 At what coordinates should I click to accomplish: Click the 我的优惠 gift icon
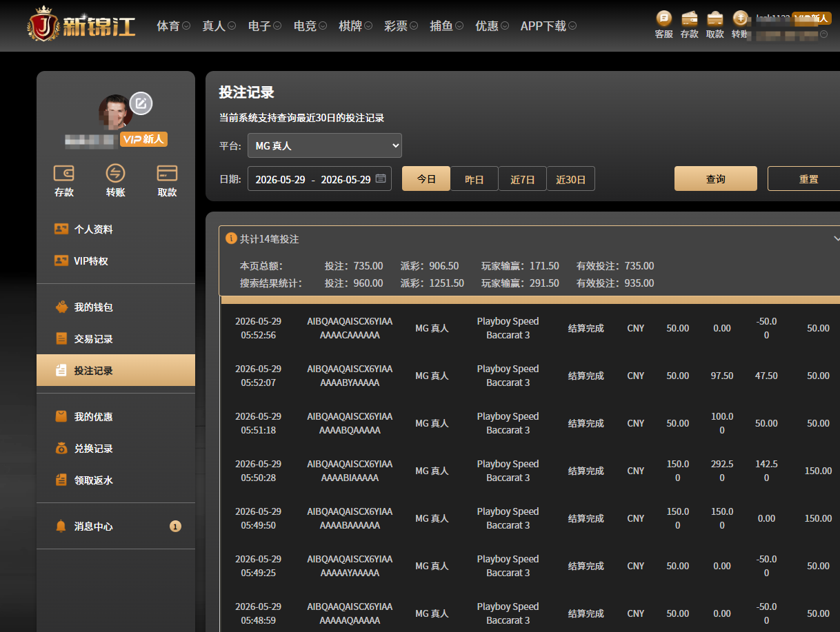61,416
